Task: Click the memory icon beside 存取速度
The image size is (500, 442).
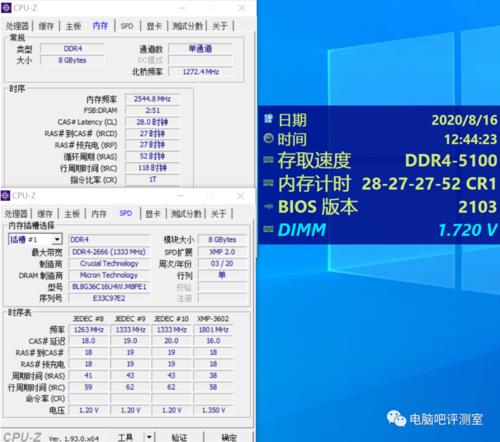Action: point(268,160)
